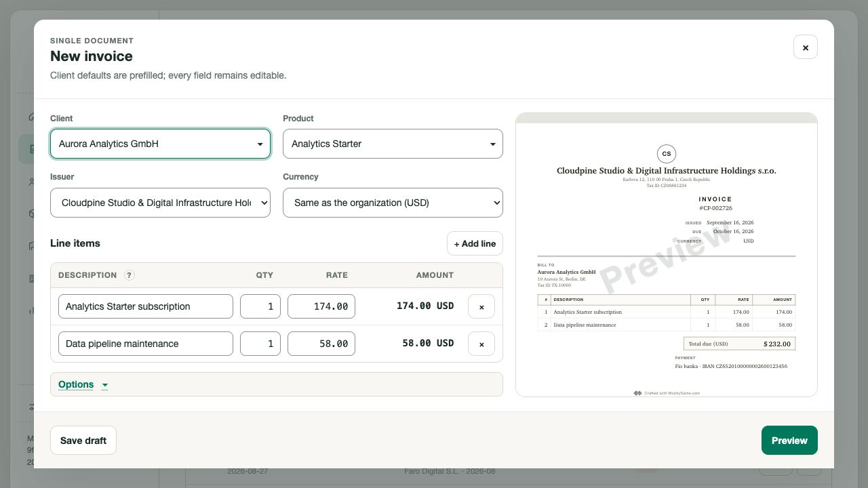
Task: Click Aurora Analytics GmbH in the Bill To section
Action: pyautogui.click(x=566, y=272)
